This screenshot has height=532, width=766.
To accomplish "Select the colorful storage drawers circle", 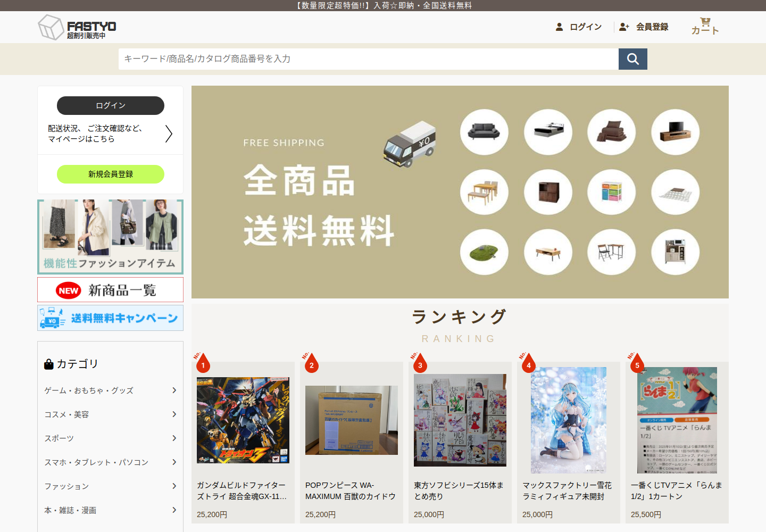I will (x=612, y=192).
